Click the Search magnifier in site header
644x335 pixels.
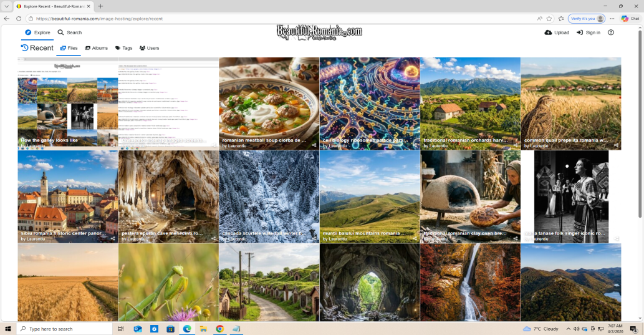(69, 32)
